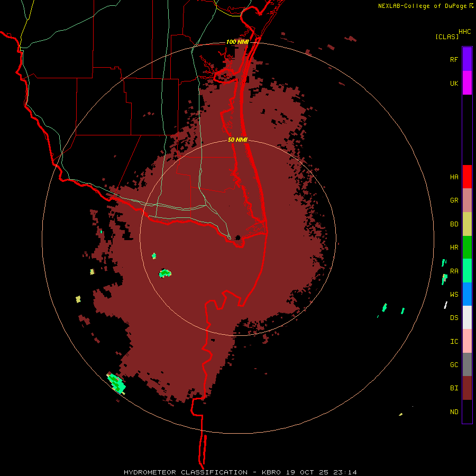
Task: Click the GR legend label
Action: [454, 200]
